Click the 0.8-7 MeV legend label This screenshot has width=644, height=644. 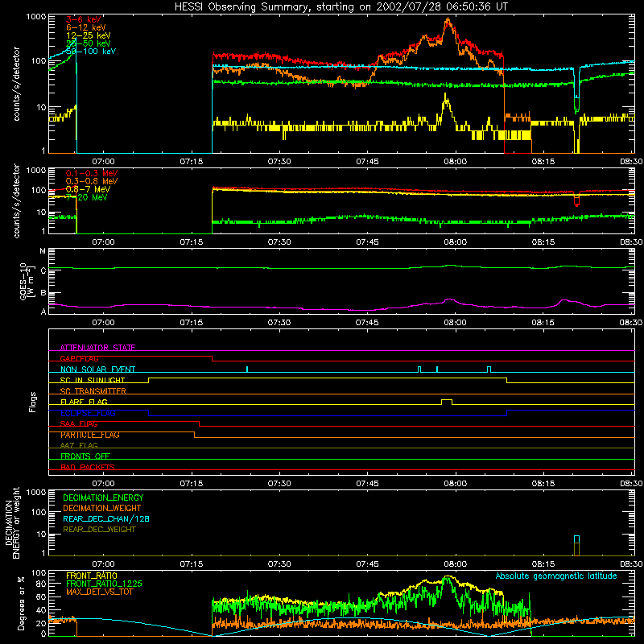88,189
